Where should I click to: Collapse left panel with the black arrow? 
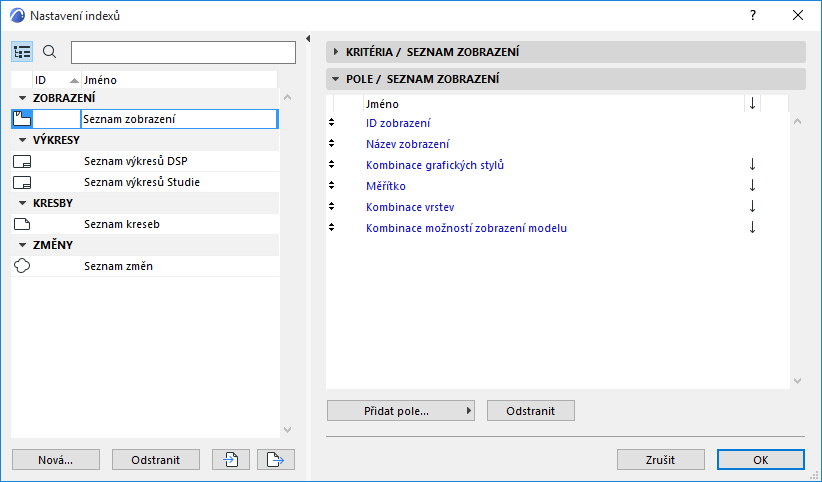pos(308,38)
